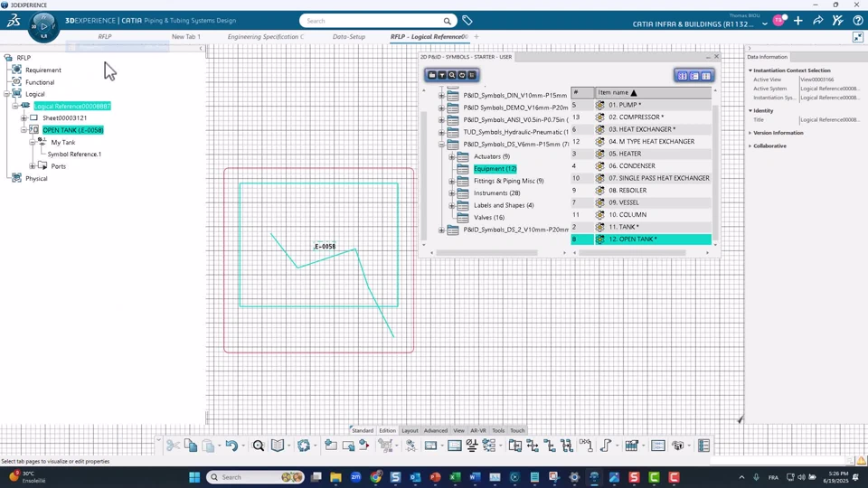868x488 pixels.
Task: Click the refresh icon in symbols panel
Action: pyautogui.click(x=462, y=75)
